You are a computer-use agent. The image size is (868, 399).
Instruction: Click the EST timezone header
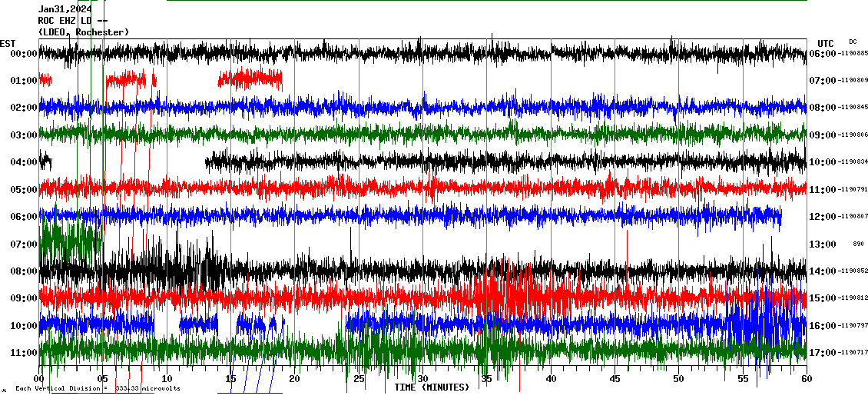[8, 43]
